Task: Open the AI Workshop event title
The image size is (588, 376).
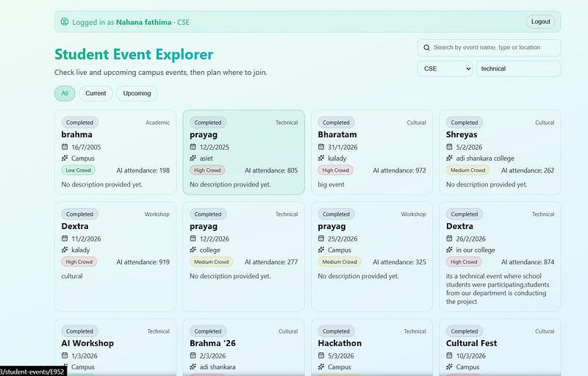Action: coord(87,343)
